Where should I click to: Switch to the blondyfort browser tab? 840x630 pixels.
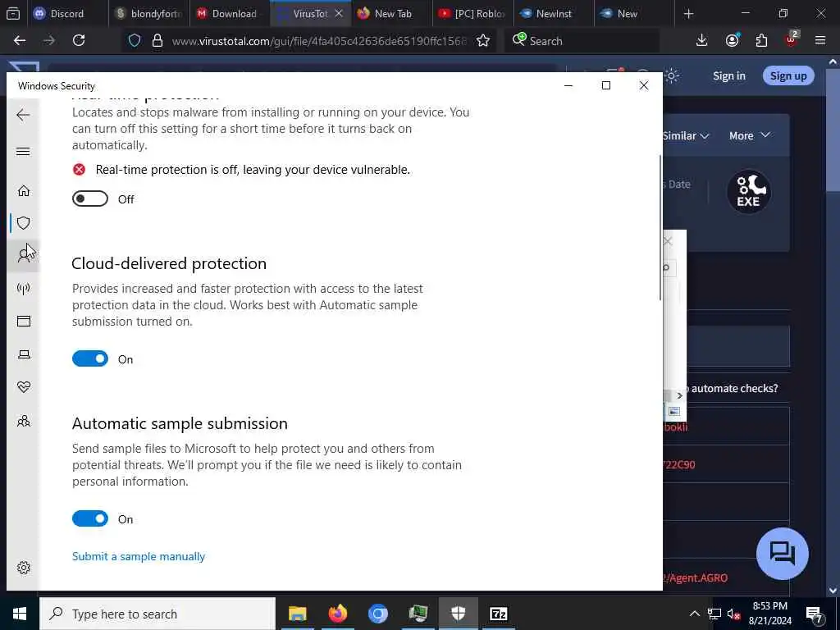click(149, 13)
